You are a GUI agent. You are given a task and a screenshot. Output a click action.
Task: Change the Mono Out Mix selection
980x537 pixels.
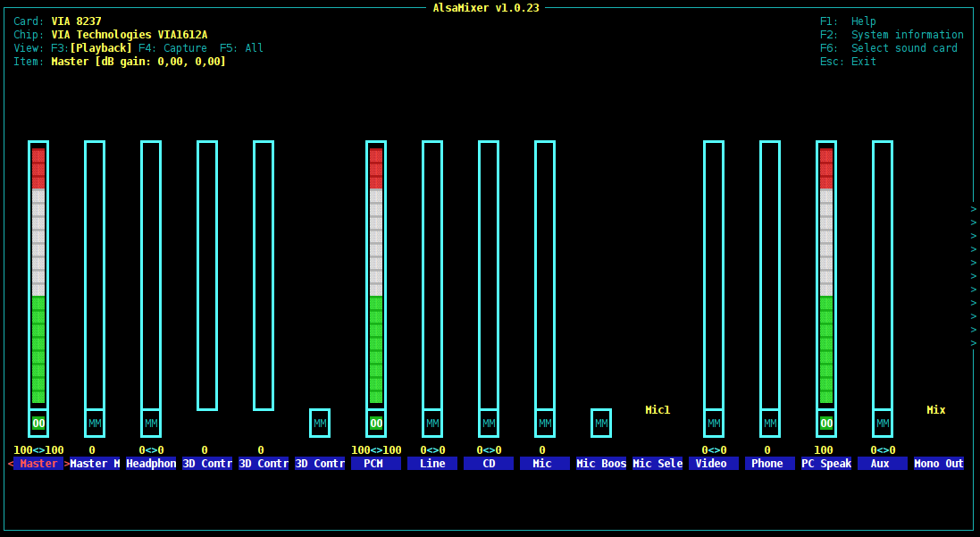(935, 410)
